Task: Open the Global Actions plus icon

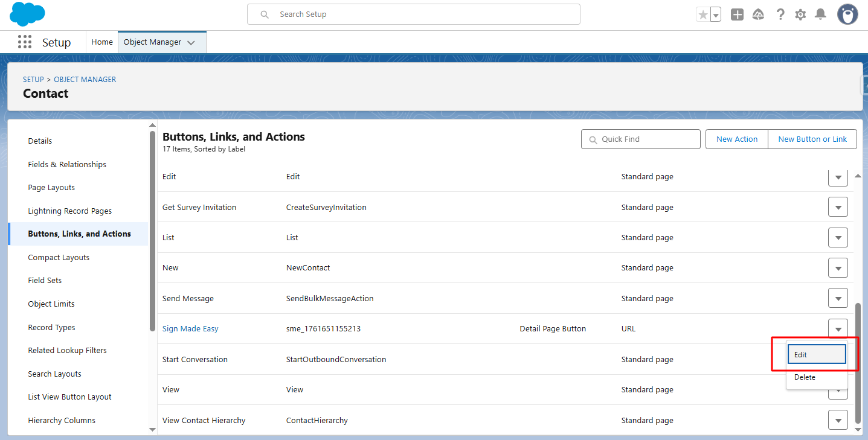Action: (x=737, y=14)
